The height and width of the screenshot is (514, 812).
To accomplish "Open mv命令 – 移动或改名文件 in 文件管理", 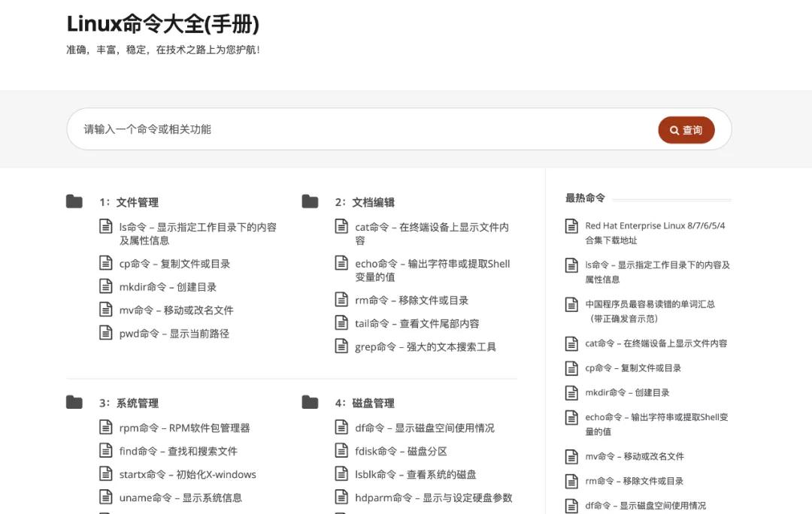I will click(x=176, y=310).
